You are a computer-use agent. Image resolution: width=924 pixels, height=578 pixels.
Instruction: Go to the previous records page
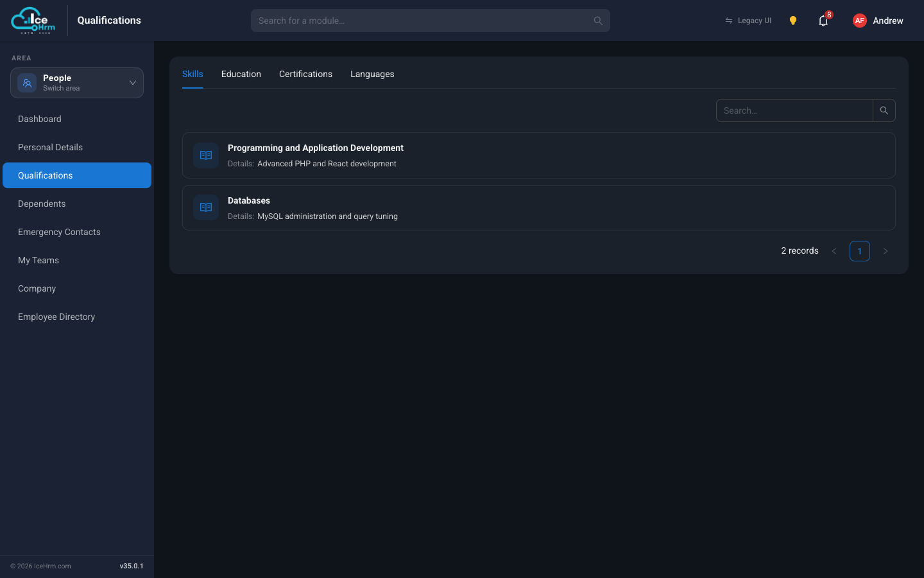(834, 251)
